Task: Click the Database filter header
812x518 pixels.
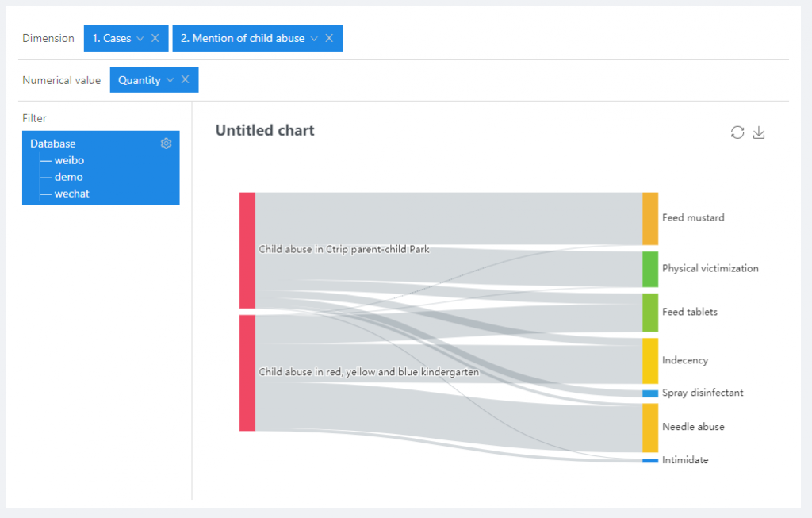Action: click(53, 144)
